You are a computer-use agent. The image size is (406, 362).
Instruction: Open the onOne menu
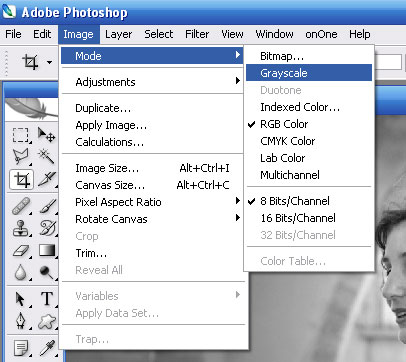point(321,34)
